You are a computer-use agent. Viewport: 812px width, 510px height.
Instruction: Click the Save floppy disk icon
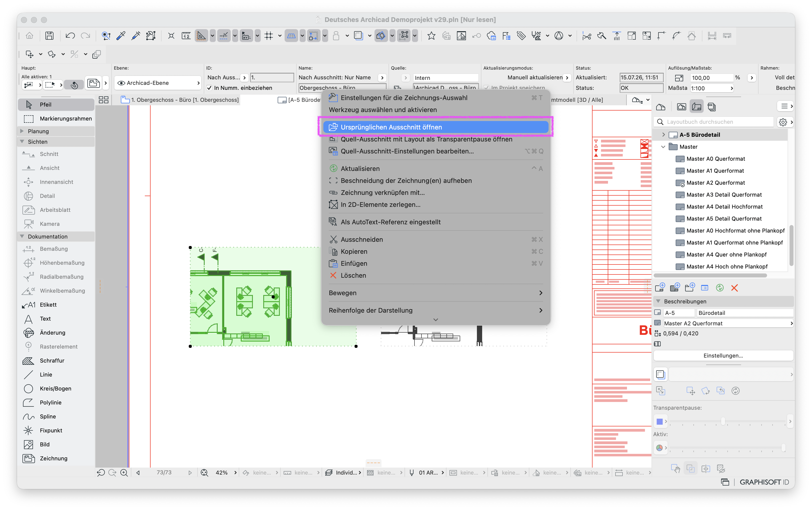[x=49, y=36]
